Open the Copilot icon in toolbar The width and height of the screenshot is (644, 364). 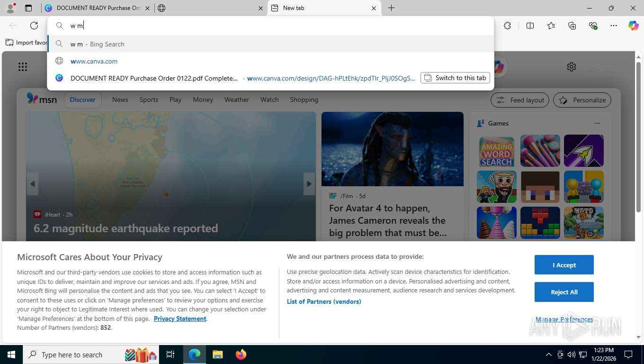click(x=633, y=26)
